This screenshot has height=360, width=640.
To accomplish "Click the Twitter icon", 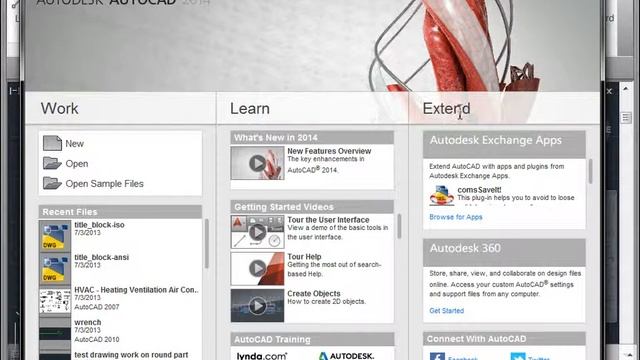I will [x=518, y=356].
